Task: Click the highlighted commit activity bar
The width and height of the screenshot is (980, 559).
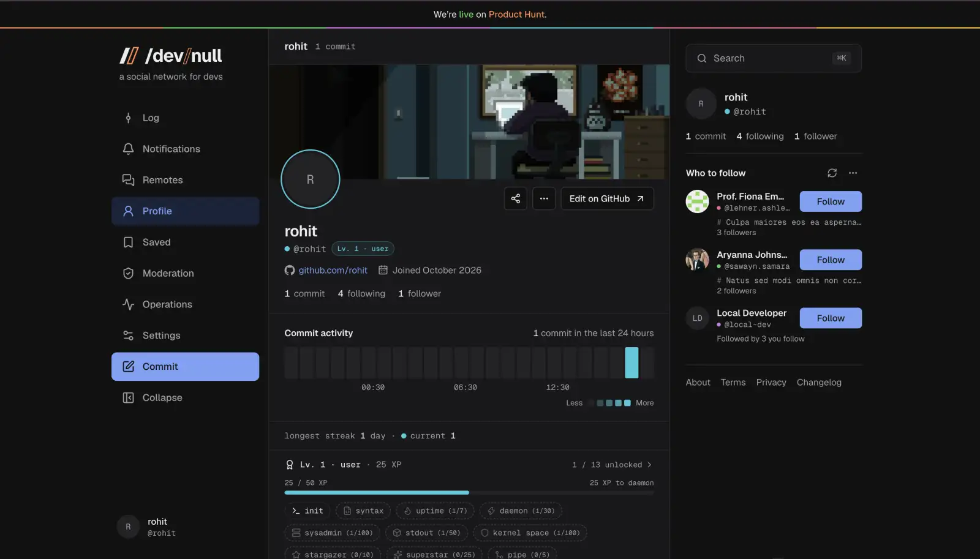Action: [631, 362]
